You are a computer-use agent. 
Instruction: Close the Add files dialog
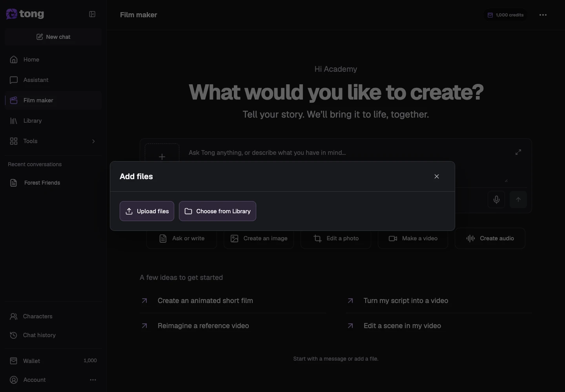point(437,176)
